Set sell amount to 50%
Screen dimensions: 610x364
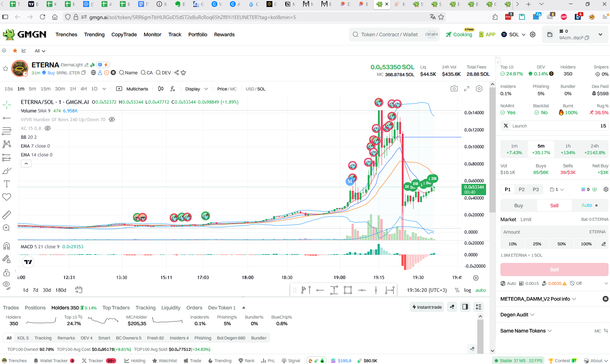(x=562, y=244)
